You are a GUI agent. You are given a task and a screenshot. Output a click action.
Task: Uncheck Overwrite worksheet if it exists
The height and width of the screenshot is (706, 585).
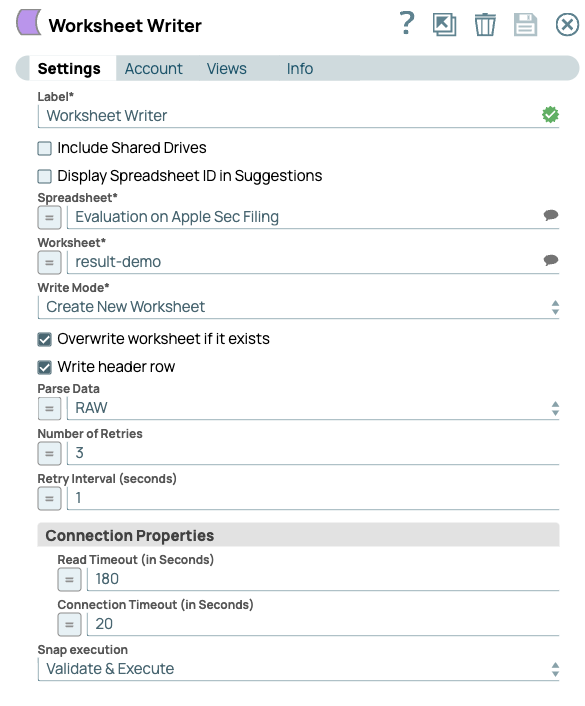[45, 339]
